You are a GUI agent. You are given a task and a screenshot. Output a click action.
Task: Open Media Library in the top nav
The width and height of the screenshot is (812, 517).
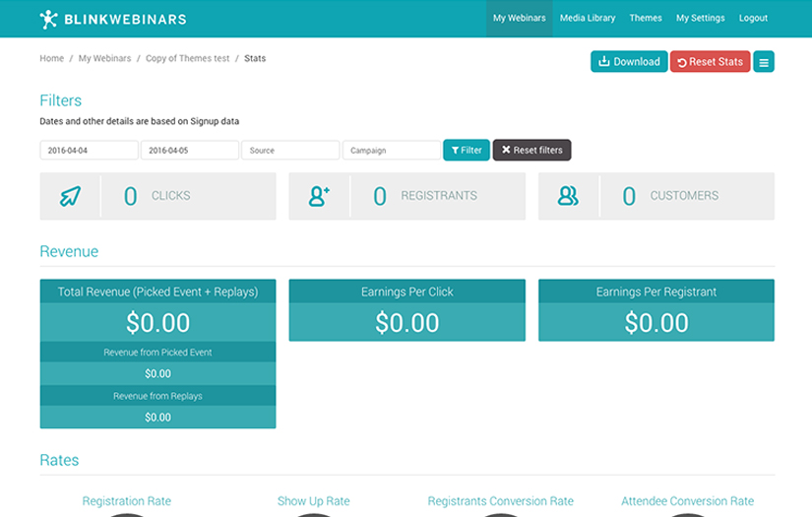point(588,18)
